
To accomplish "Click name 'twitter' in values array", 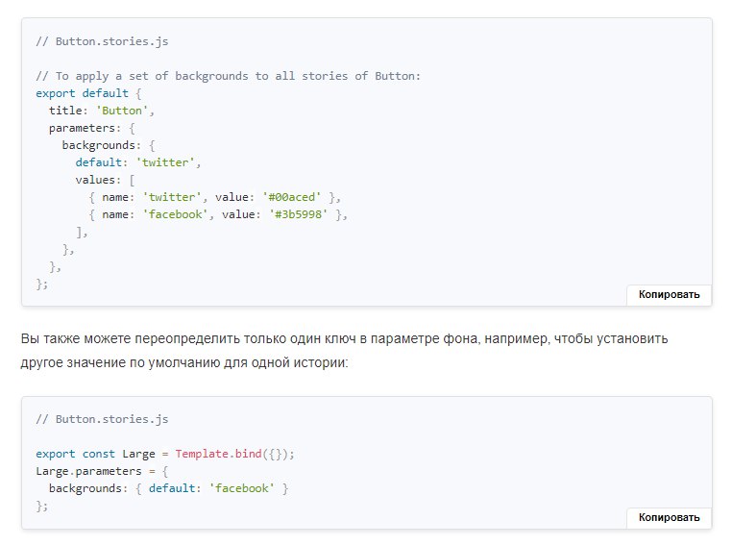I will tap(170, 196).
